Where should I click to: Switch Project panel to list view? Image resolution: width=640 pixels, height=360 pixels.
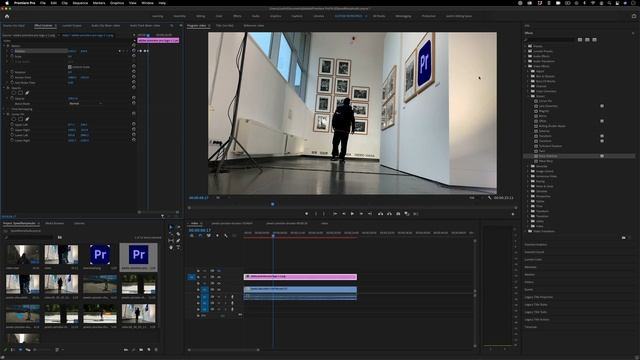13,350
